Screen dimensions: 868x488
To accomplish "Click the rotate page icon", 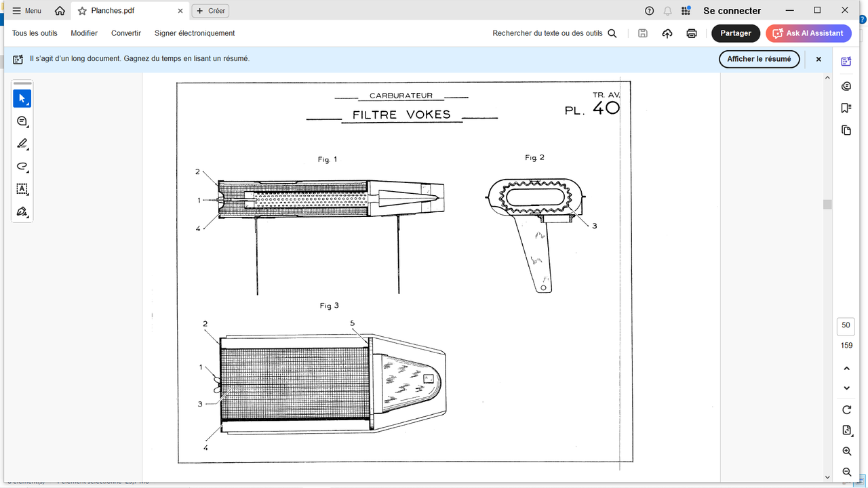I will pyautogui.click(x=846, y=410).
